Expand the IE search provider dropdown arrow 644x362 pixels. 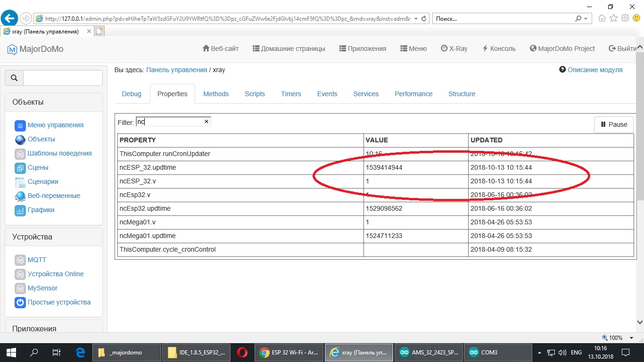(586, 19)
